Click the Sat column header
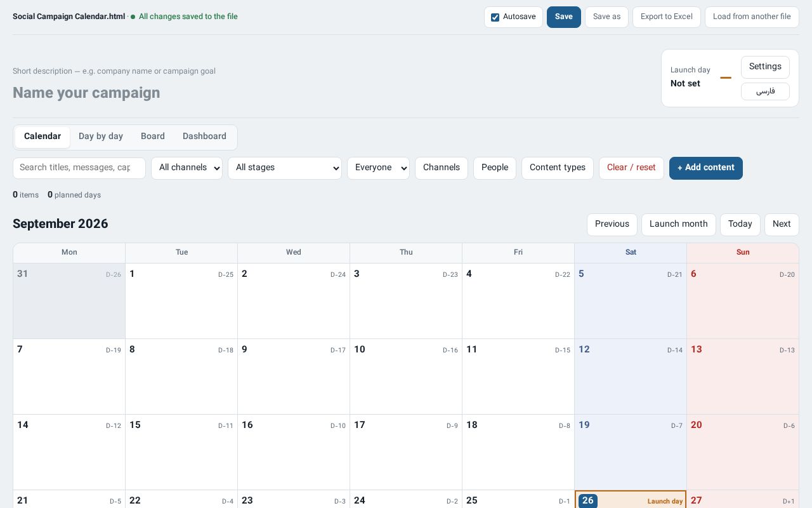This screenshot has height=508, width=812. pos(631,253)
